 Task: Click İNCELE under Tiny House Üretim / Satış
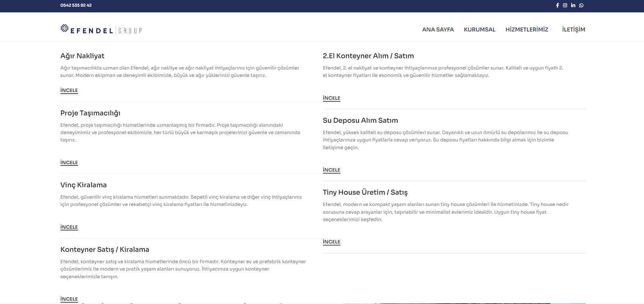point(331,242)
